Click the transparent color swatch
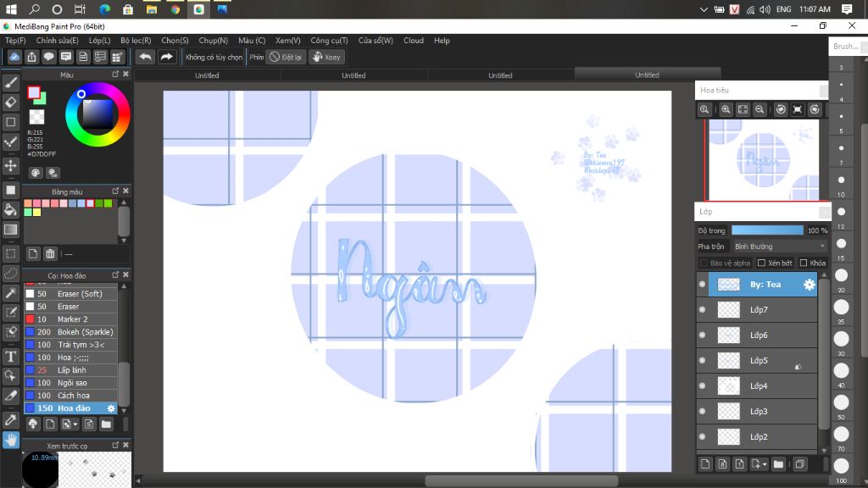Screen dimensions: 868x488 pyautogui.click(x=36, y=117)
